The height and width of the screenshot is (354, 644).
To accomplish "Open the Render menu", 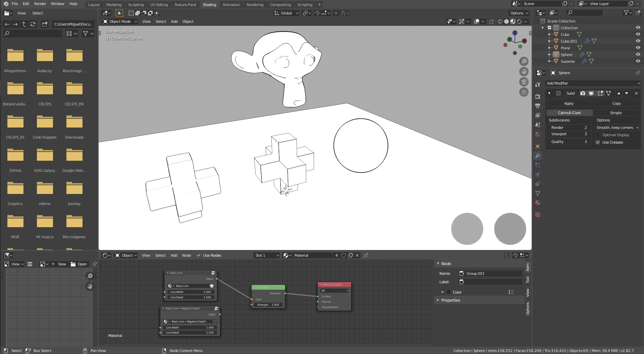I will 40,4.
